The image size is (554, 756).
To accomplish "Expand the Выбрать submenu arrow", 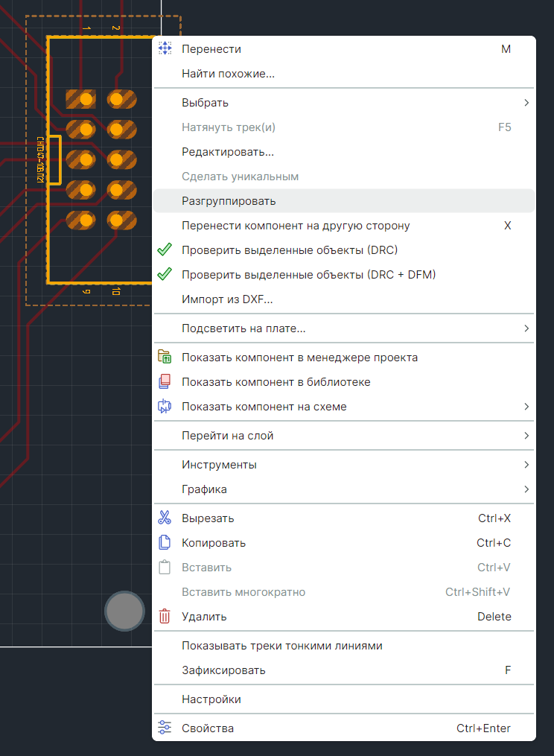I will [526, 103].
